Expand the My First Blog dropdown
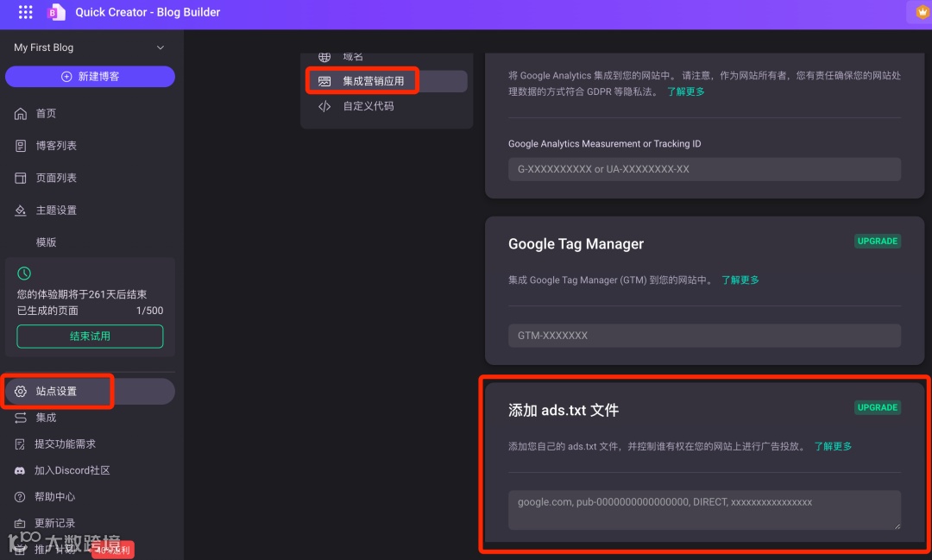The height and width of the screenshot is (560, 932). click(90, 47)
